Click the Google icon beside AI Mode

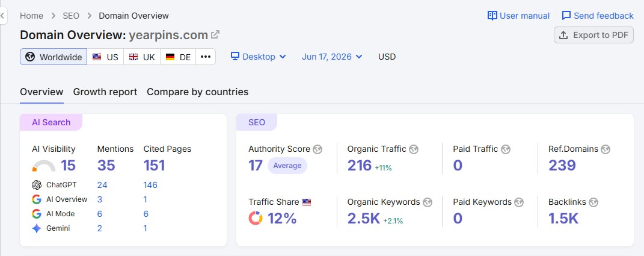coord(37,214)
